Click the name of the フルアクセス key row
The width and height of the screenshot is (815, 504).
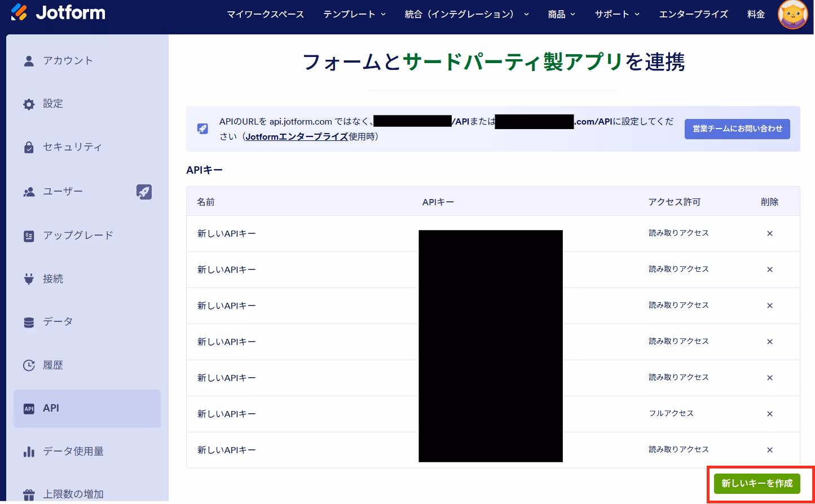[227, 414]
